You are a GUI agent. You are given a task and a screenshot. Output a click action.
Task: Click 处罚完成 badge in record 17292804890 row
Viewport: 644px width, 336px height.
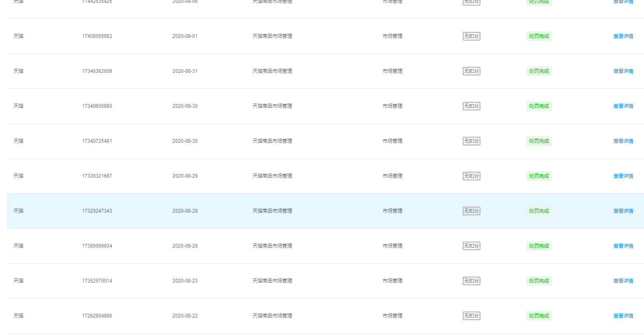tap(539, 316)
